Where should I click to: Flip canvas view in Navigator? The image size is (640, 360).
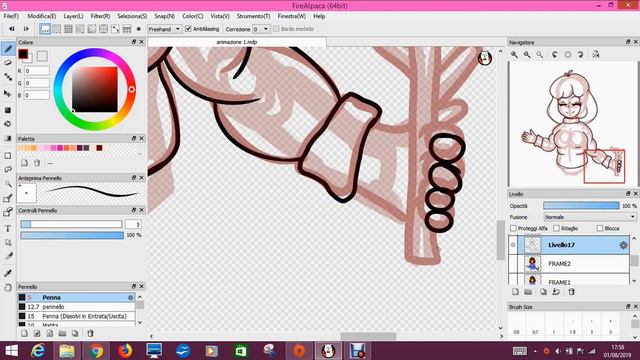point(596,54)
